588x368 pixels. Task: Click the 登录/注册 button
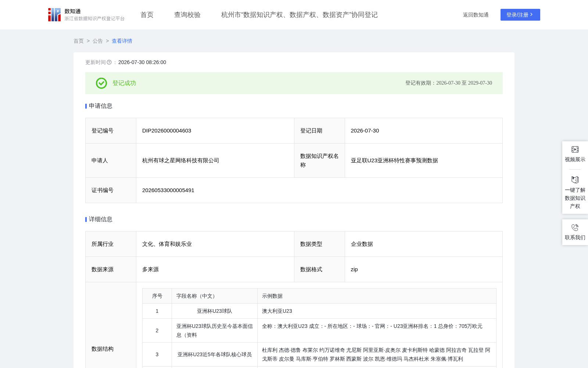[520, 15]
